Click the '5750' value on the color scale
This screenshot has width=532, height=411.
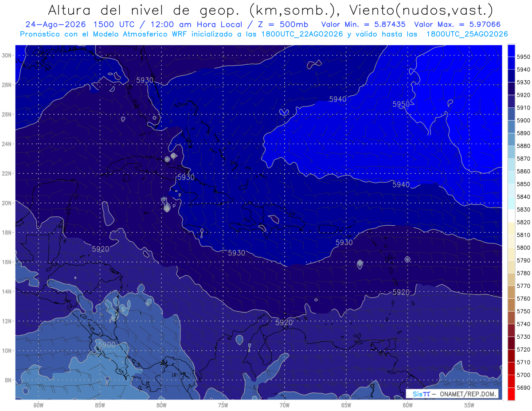tap(524, 312)
